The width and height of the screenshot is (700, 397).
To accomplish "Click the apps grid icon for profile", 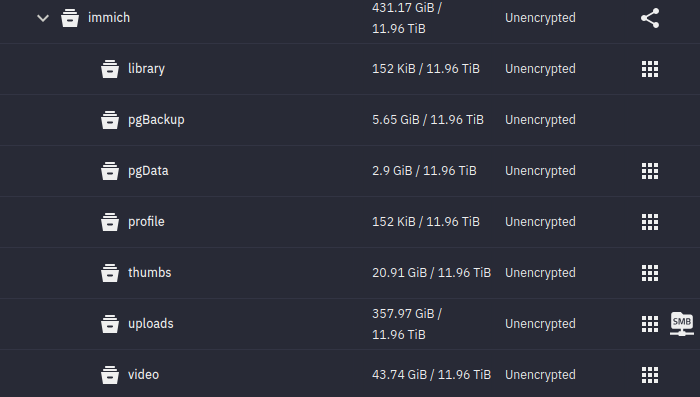I will [650, 222].
